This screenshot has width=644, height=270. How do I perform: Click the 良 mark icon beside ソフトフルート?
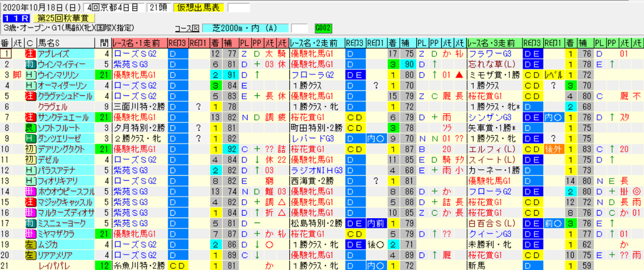[30, 128]
